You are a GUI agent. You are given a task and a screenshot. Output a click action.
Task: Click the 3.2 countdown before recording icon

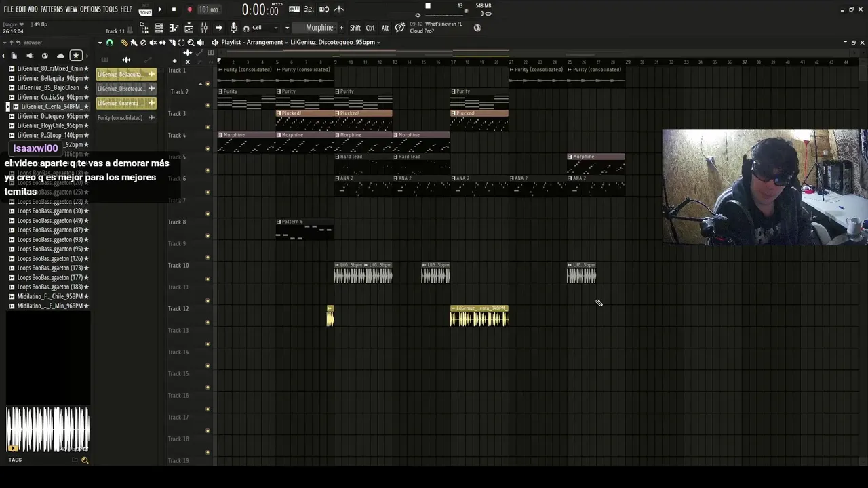coord(309,9)
